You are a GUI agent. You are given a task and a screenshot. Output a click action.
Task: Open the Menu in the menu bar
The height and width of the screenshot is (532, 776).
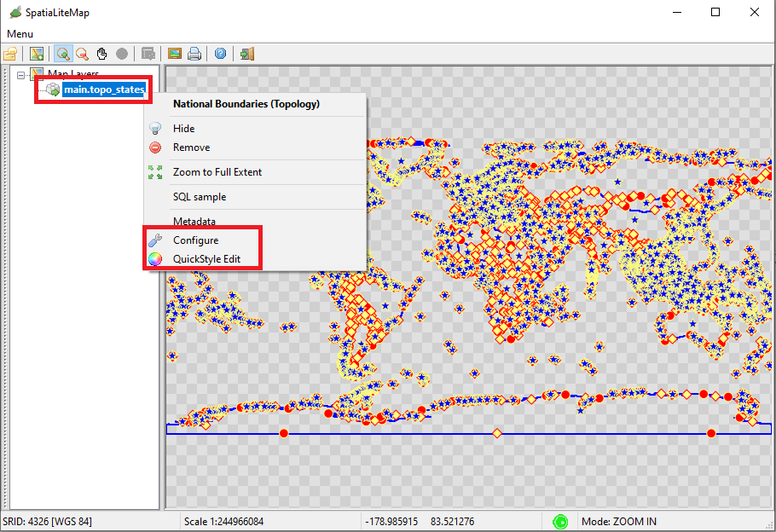[20, 33]
